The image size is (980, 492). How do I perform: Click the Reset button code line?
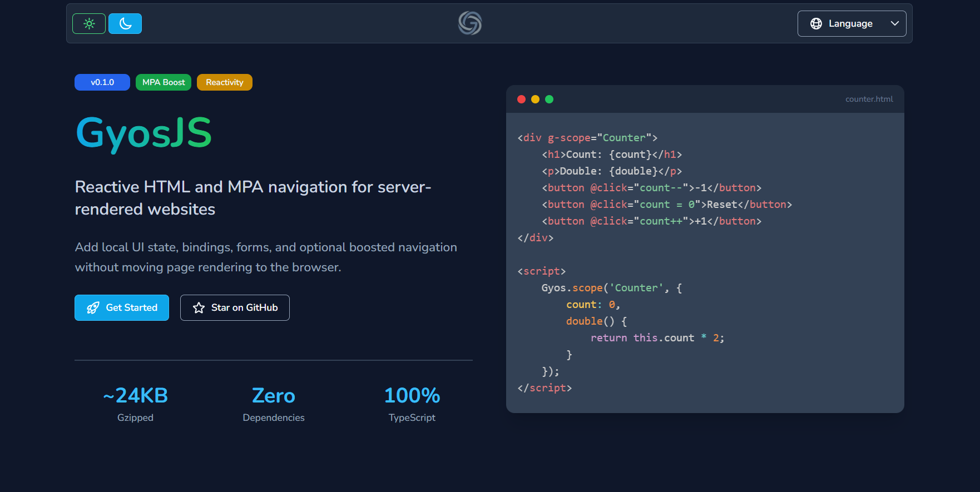pos(667,205)
